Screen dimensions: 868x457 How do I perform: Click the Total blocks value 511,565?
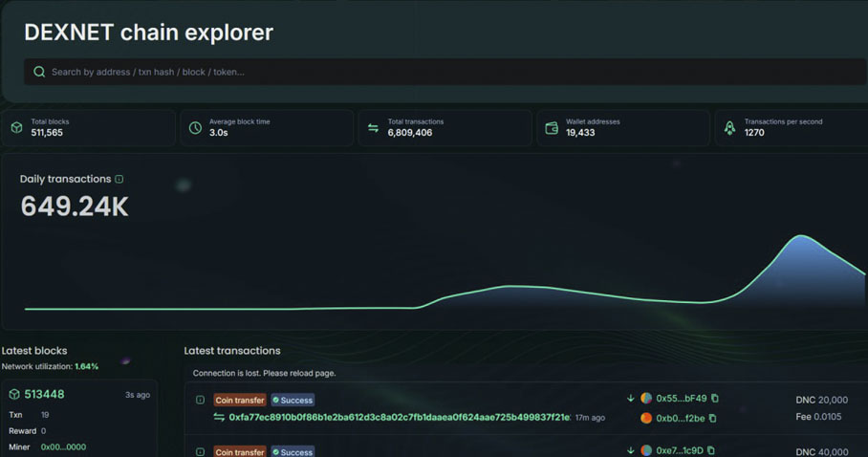click(x=47, y=133)
